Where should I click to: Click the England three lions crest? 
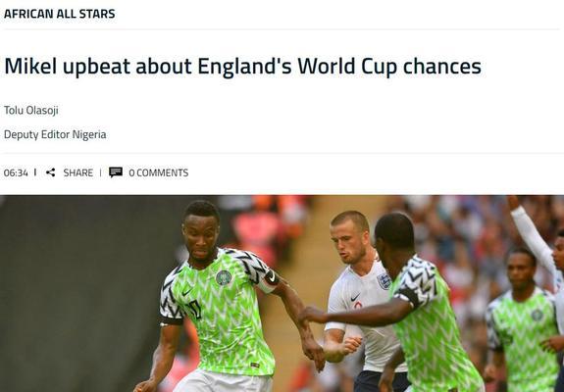385,280
